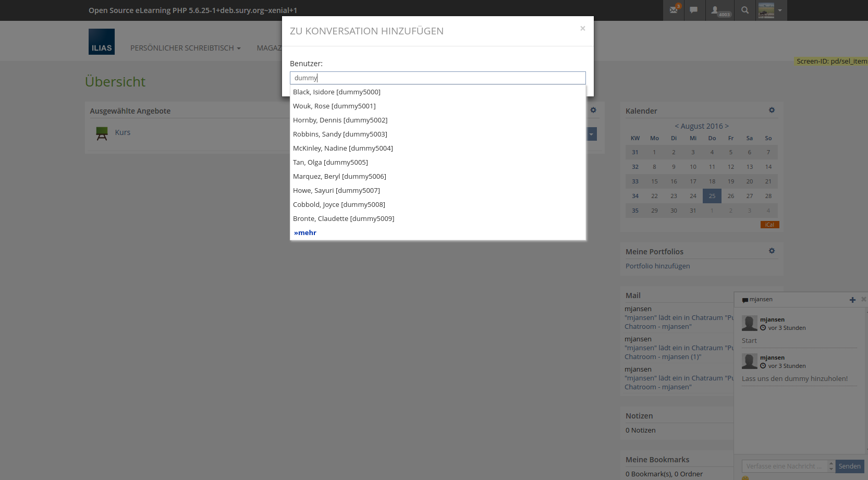Open the mail inbox envelope icon

point(674,10)
